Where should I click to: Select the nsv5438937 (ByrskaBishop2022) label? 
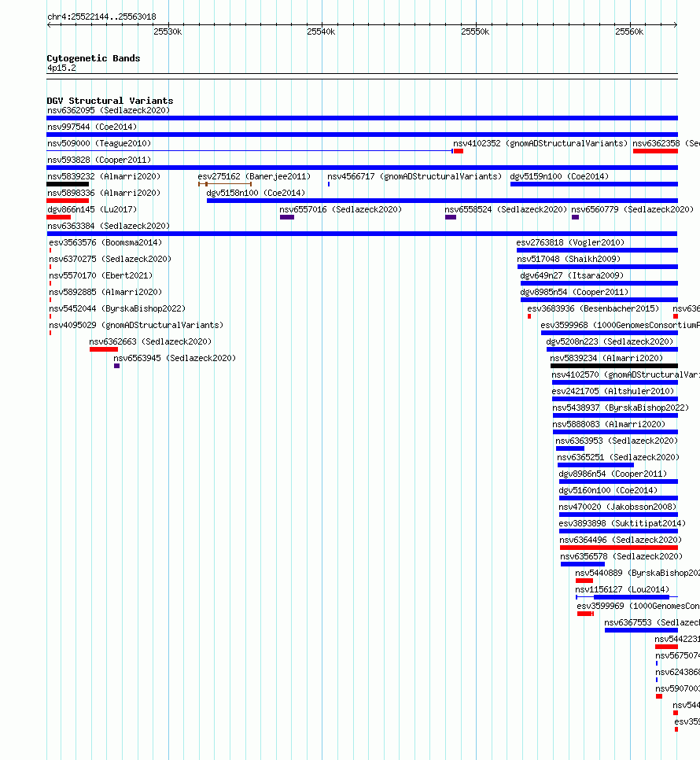coord(621,408)
